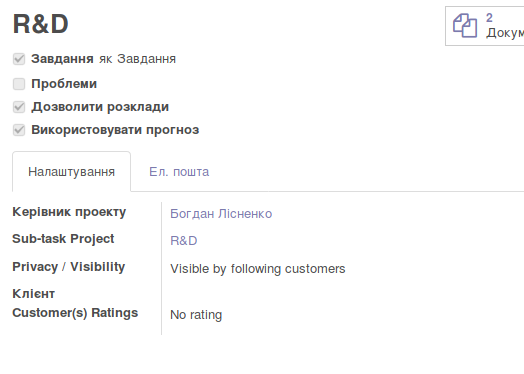Click the як Завдання label text

click(137, 59)
